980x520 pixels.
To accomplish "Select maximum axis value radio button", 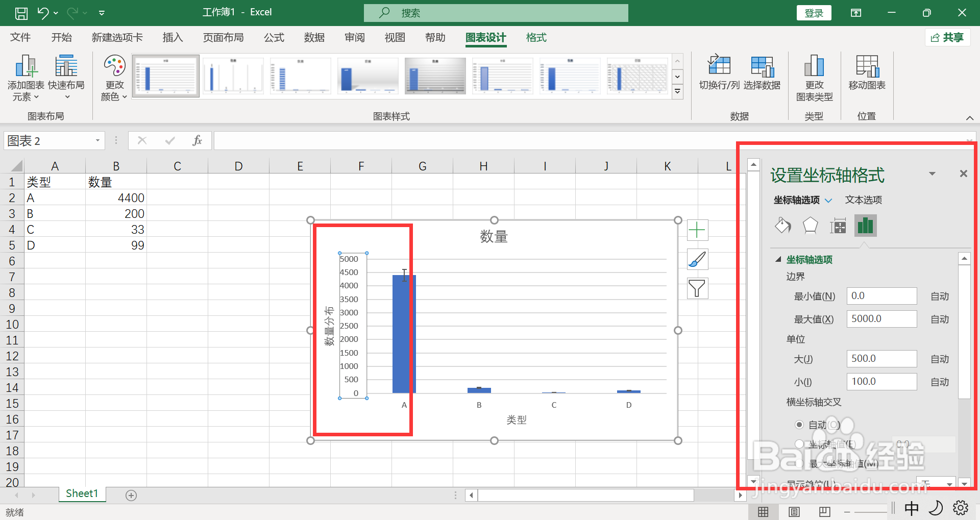I will point(799,463).
